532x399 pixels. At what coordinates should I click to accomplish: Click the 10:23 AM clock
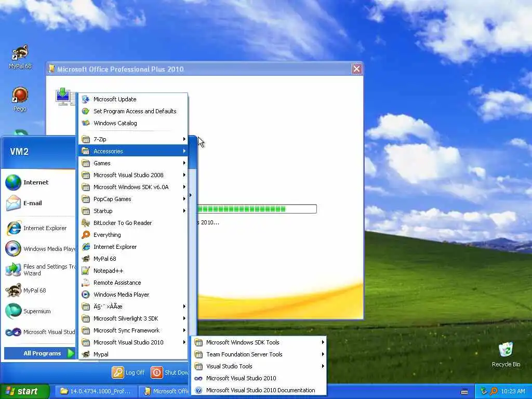click(x=513, y=392)
